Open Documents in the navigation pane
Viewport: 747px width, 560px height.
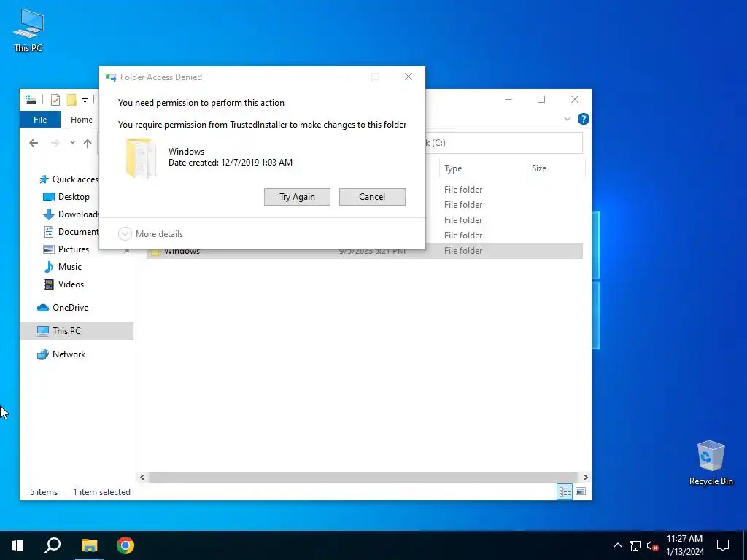71,232
